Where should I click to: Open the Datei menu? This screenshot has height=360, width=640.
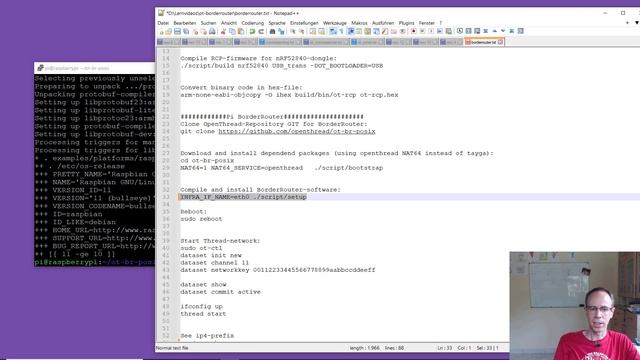[163, 23]
